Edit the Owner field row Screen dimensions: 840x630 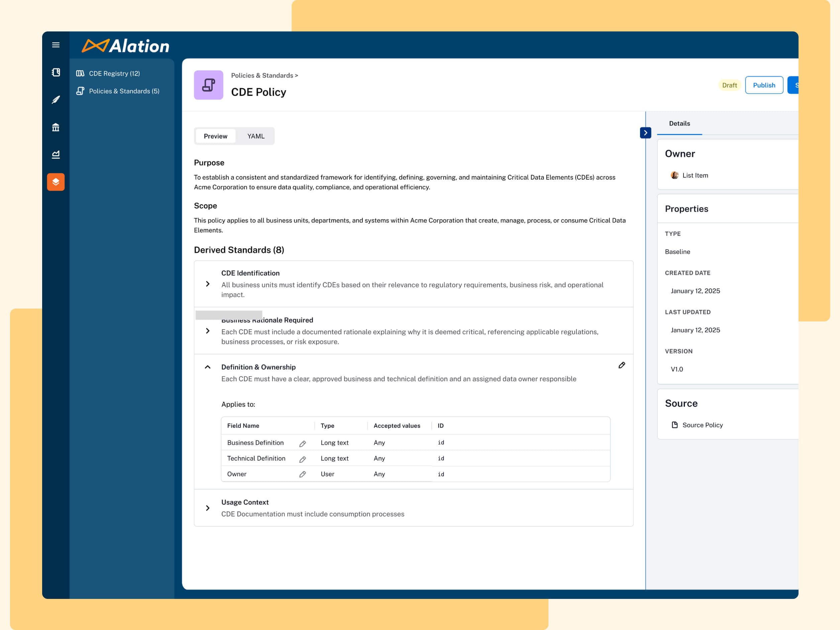coord(303,474)
